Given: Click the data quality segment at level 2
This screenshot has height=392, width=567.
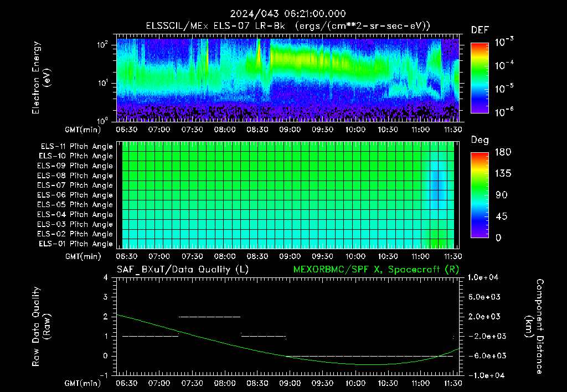Looking at the screenshot, I should [210, 317].
